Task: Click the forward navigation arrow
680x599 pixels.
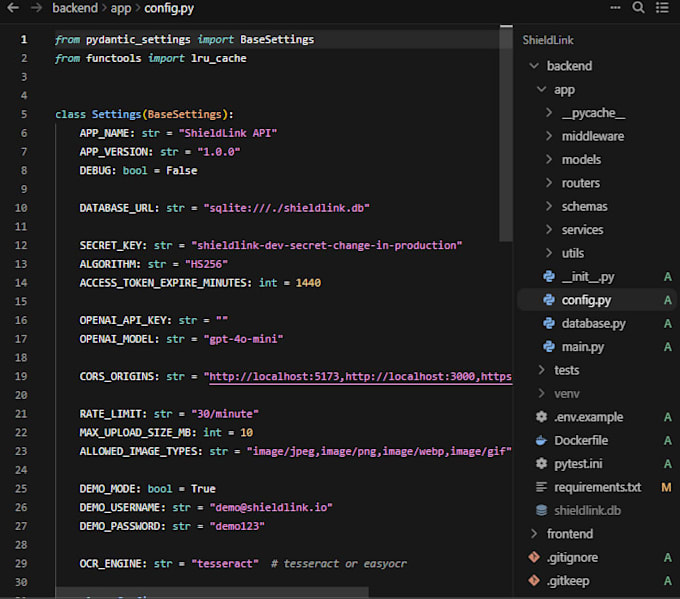Action: [36, 8]
